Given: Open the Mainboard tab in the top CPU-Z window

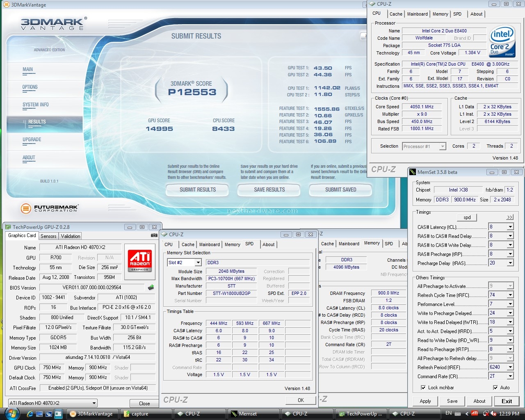Looking at the screenshot, I should (418, 14).
